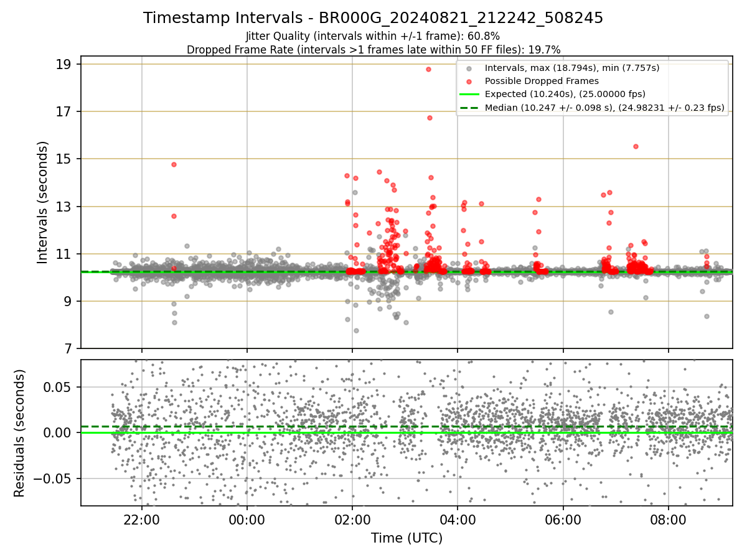Click the y-axis label Intervals (seconds)
Viewport: 747px width, 560px height.
tap(43, 202)
